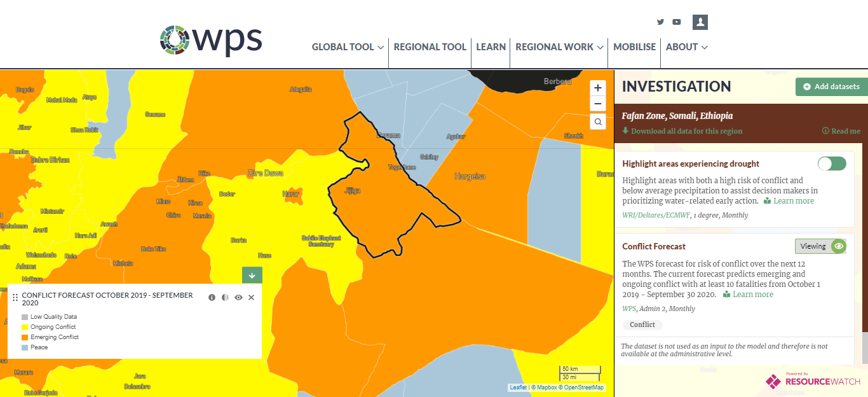Click the user profile icon
This screenshot has height=397, width=868.
(700, 22)
